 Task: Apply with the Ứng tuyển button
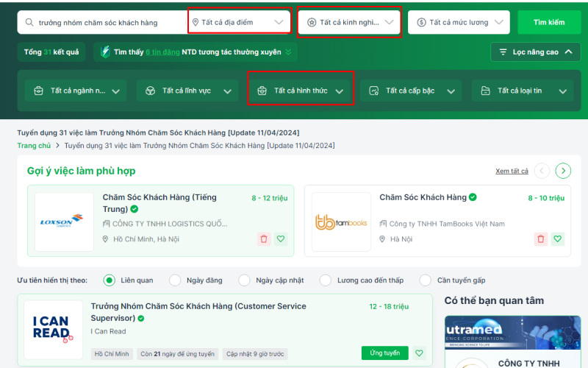pyautogui.click(x=384, y=353)
